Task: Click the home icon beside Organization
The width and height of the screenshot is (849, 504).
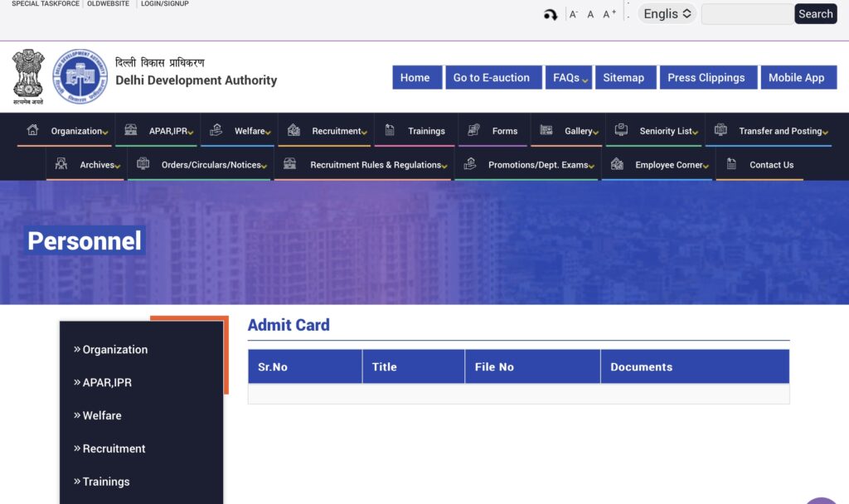Action: (x=32, y=130)
